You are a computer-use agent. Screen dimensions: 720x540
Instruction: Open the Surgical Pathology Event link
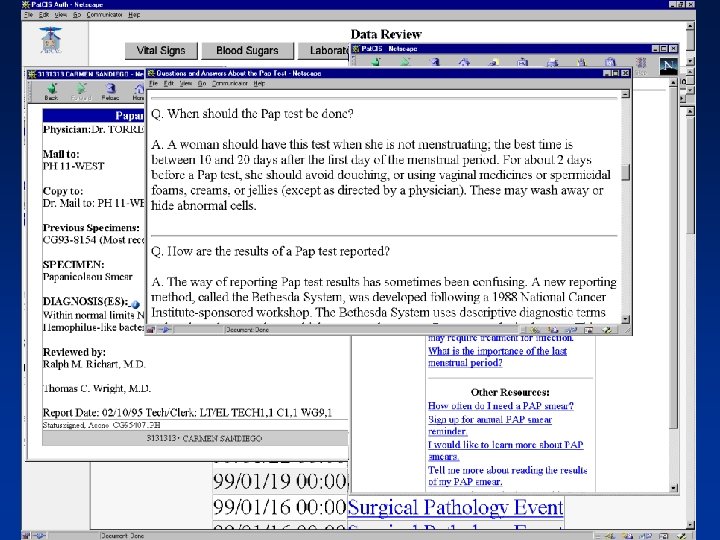[x=456, y=507]
